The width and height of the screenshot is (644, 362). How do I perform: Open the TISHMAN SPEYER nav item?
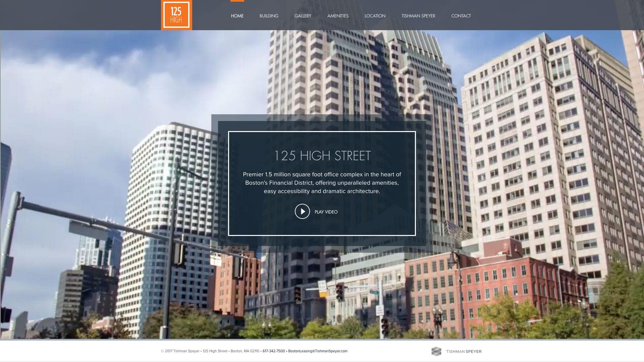pos(418,16)
